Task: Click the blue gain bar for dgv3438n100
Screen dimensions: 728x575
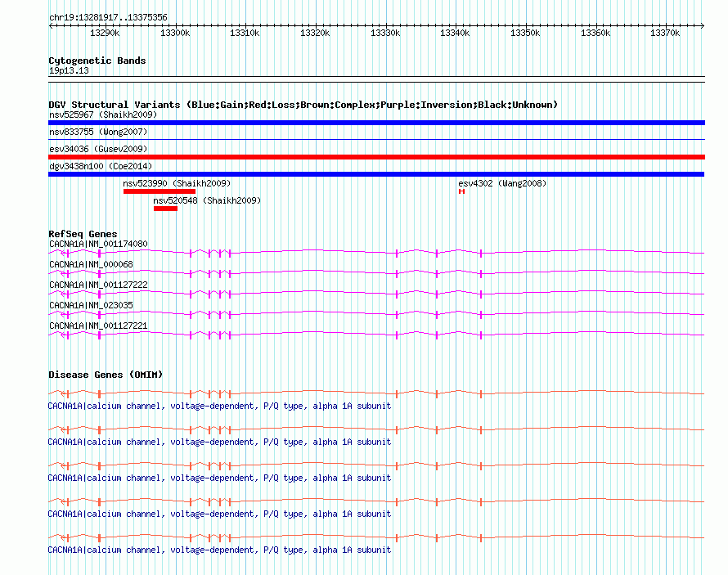Action: pos(376,174)
